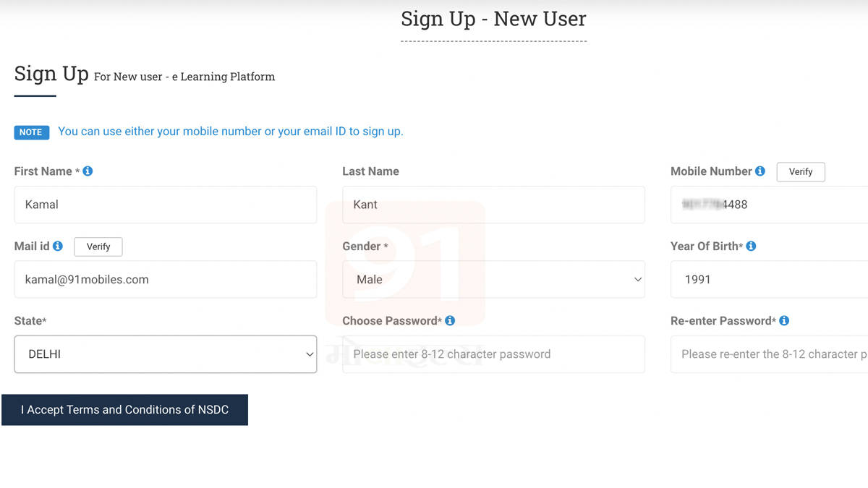Click the Sign Up - New User heading
Image resolution: width=868 pixels, height=488 pixels.
click(493, 19)
